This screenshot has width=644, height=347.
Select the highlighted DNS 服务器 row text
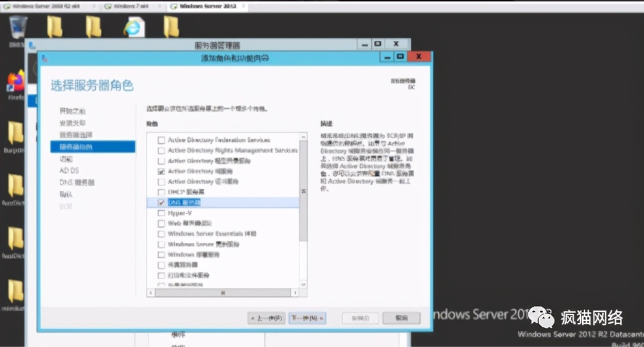coord(184,202)
